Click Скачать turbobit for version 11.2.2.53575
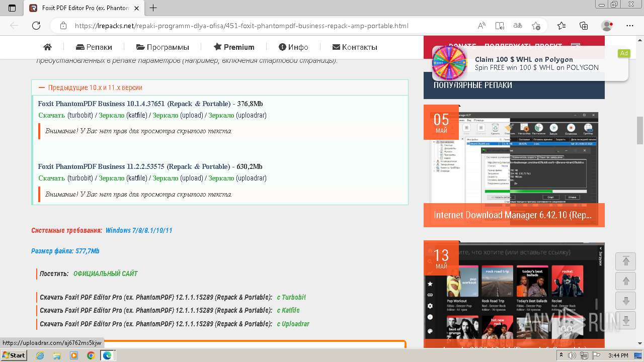The image size is (644, 362). click(52, 178)
